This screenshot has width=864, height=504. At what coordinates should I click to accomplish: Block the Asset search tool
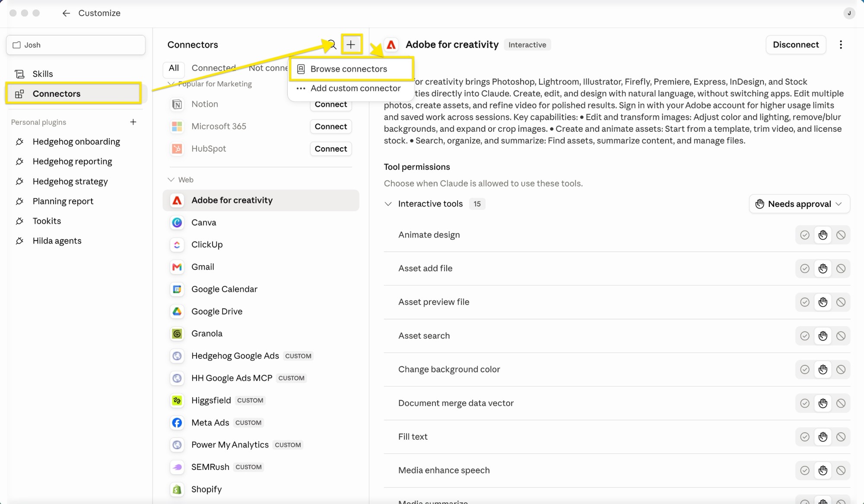(841, 336)
